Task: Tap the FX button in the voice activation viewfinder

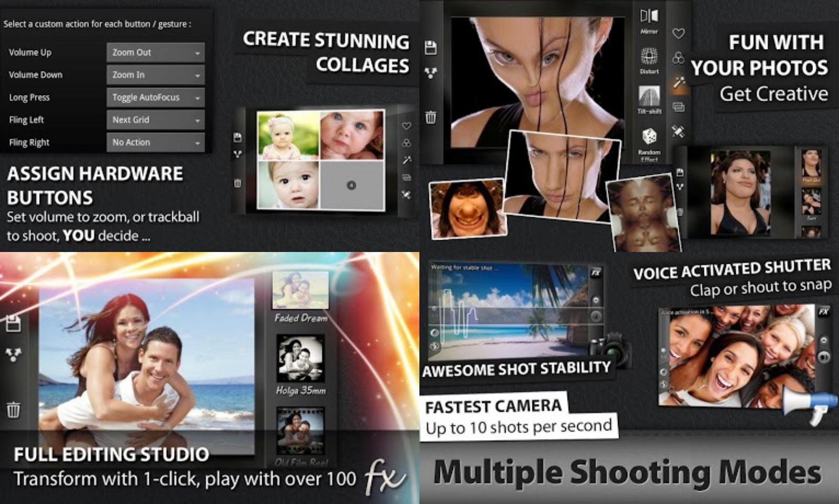Action: [824, 312]
